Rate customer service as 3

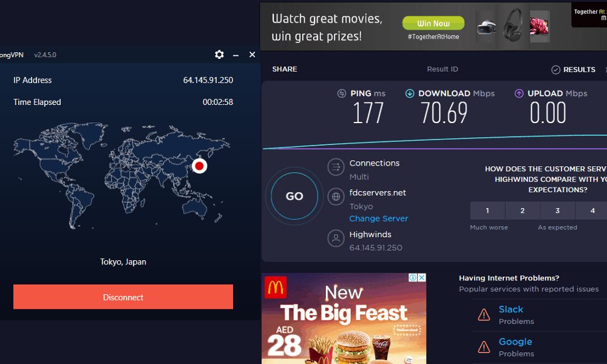pyautogui.click(x=557, y=211)
